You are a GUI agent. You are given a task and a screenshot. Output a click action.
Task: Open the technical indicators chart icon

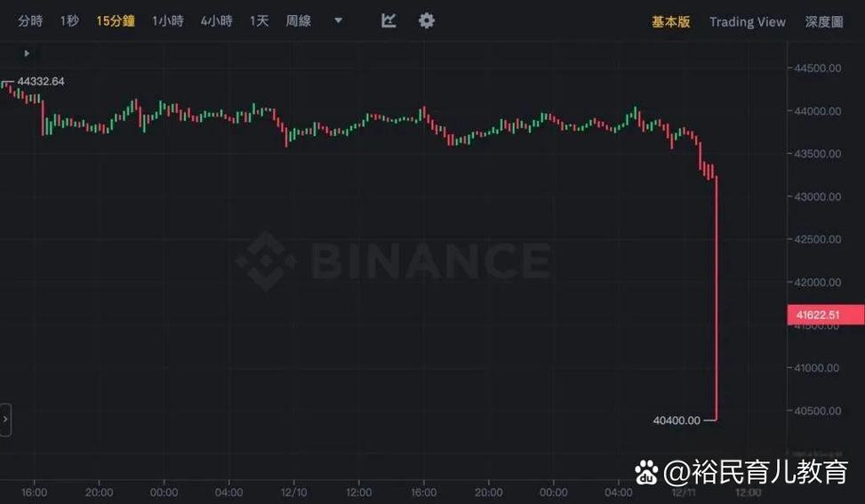click(388, 20)
